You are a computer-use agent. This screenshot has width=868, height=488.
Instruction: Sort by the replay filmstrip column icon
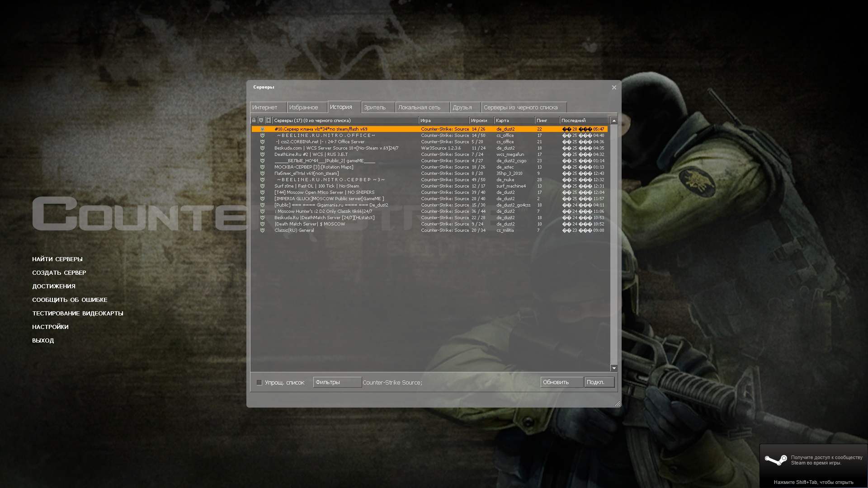pyautogui.click(x=268, y=120)
